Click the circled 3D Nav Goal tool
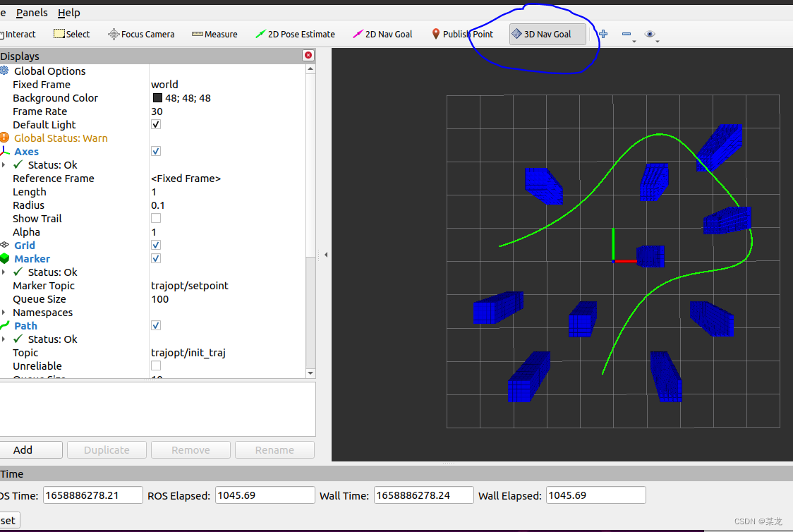Screen dimensions: 793x532 pyautogui.click(x=547, y=33)
